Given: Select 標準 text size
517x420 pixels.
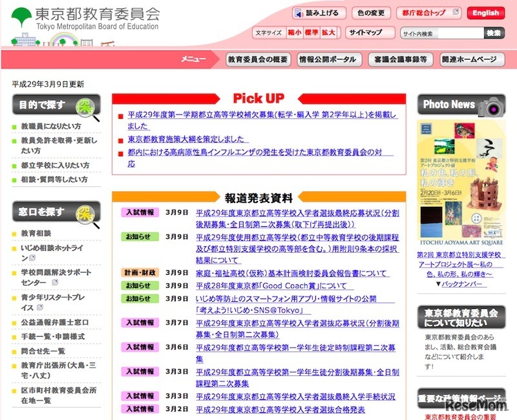Looking at the screenshot, I should tap(311, 33).
